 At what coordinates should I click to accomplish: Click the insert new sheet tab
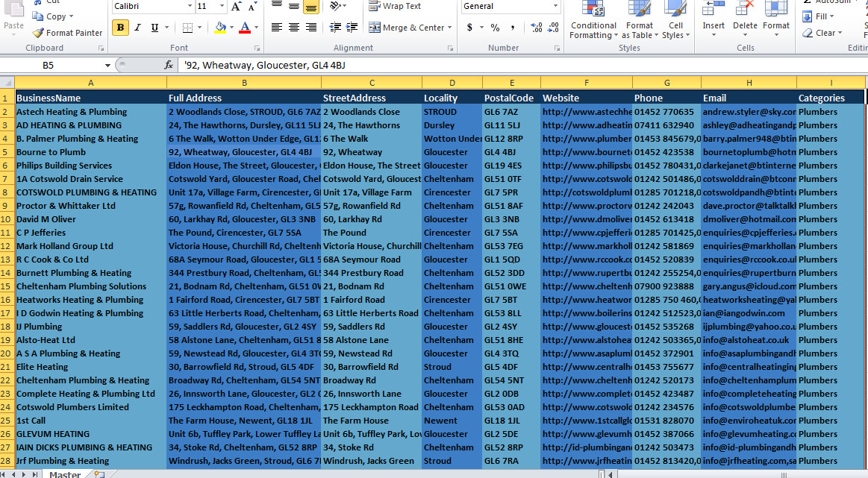99,474
